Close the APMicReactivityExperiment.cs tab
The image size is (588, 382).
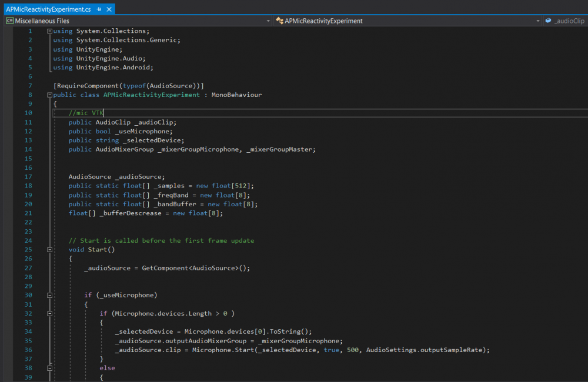pyautogui.click(x=109, y=10)
